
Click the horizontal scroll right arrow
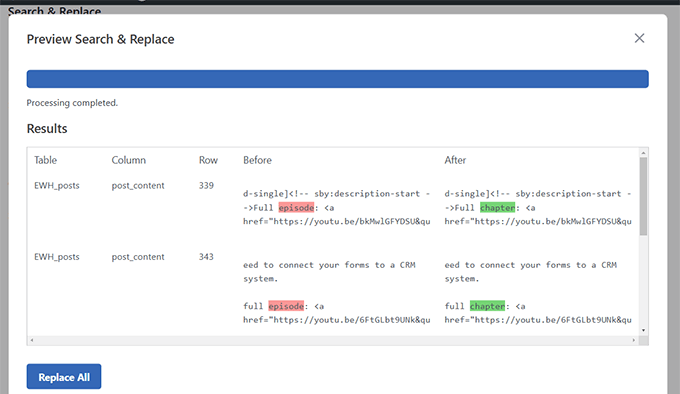click(x=634, y=340)
